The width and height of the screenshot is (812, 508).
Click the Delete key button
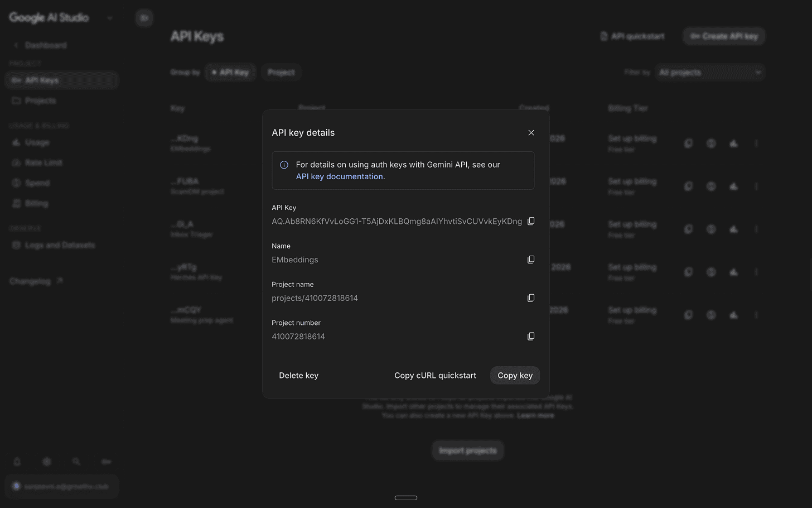point(298,376)
